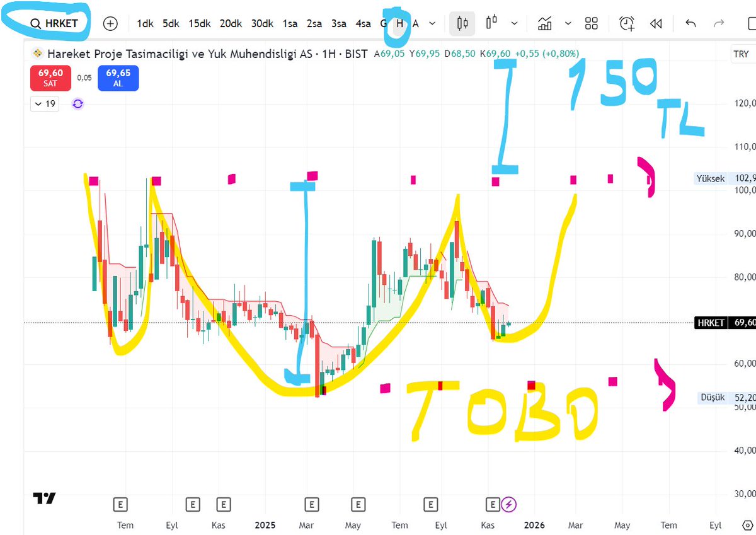Choose the 2sa interval
The height and width of the screenshot is (535, 756).
point(314,23)
